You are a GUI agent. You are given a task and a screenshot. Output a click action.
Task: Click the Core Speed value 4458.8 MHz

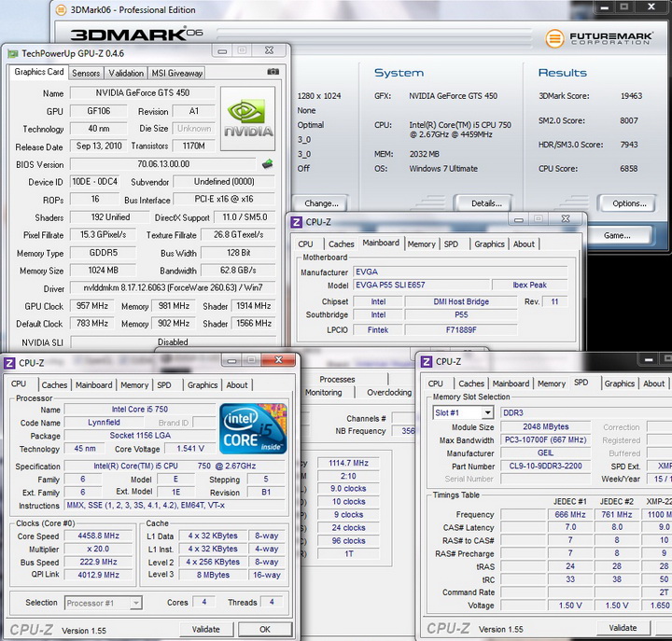click(x=99, y=536)
